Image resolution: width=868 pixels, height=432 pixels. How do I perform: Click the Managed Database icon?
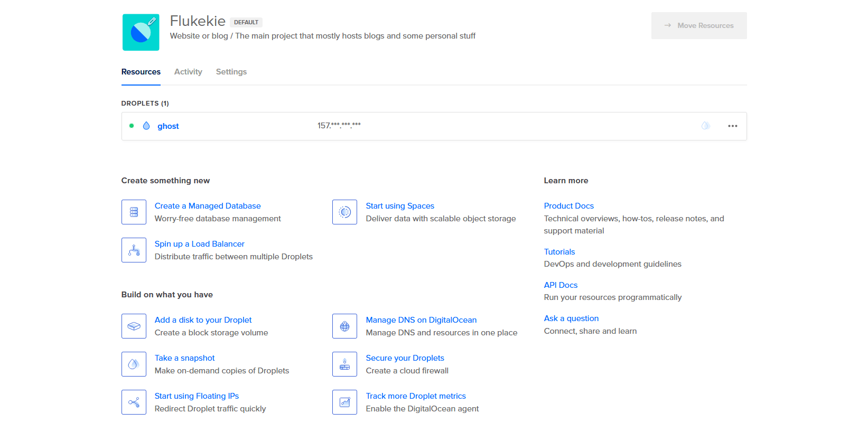click(x=134, y=212)
